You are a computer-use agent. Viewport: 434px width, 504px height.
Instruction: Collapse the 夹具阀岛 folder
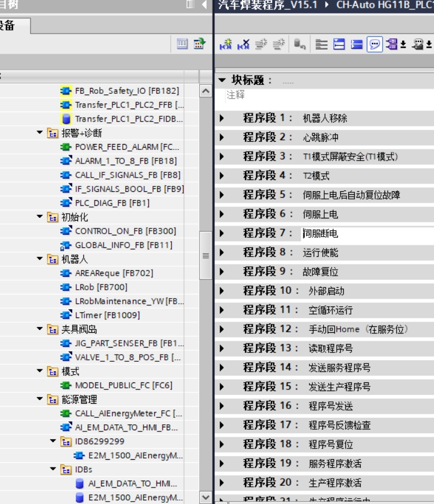tap(40, 329)
